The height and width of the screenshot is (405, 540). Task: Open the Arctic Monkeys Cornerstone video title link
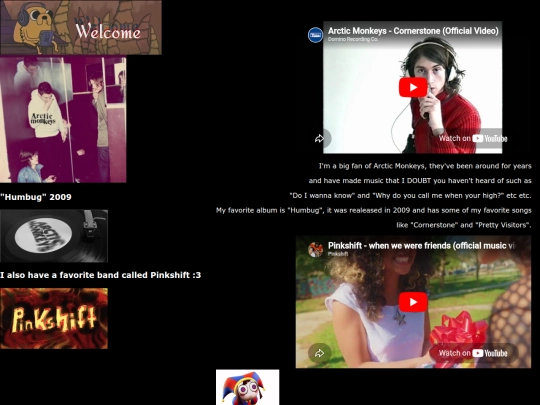pyautogui.click(x=413, y=31)
